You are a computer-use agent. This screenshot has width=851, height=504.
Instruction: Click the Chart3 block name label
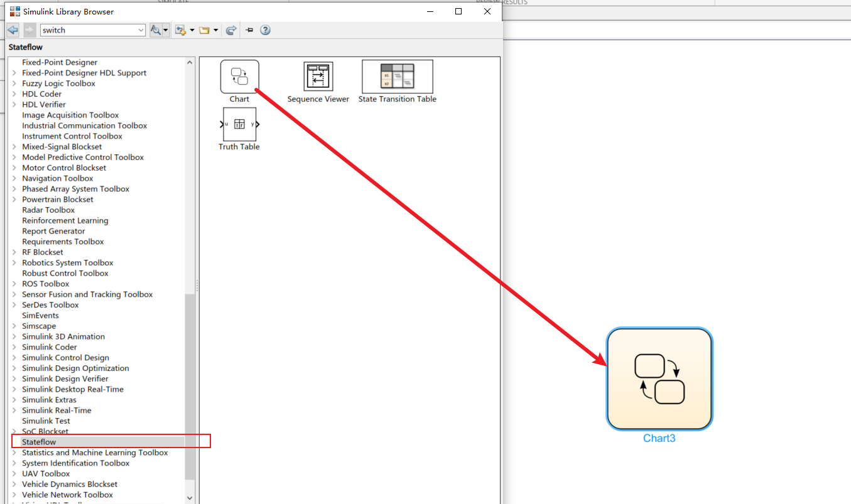pos(659,439)
